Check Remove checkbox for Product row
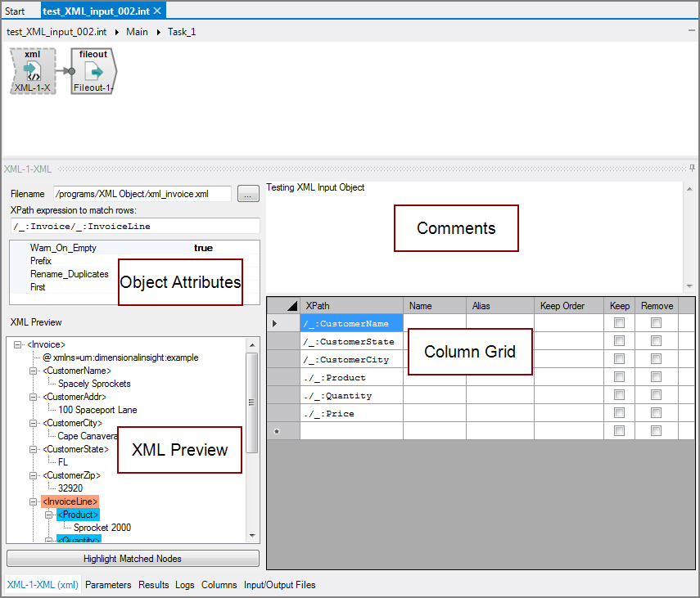The width and height of the screenshot is (700, 598). [x=656, y=378]
